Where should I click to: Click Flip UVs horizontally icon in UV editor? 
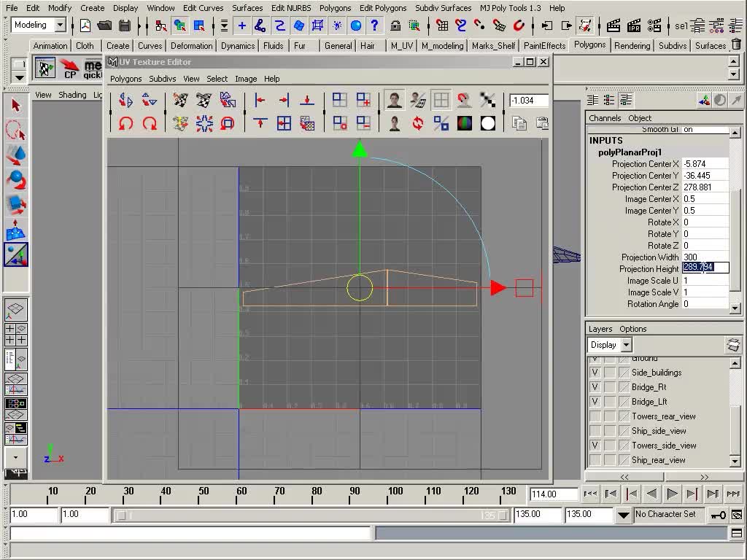(x=125, y=100)
